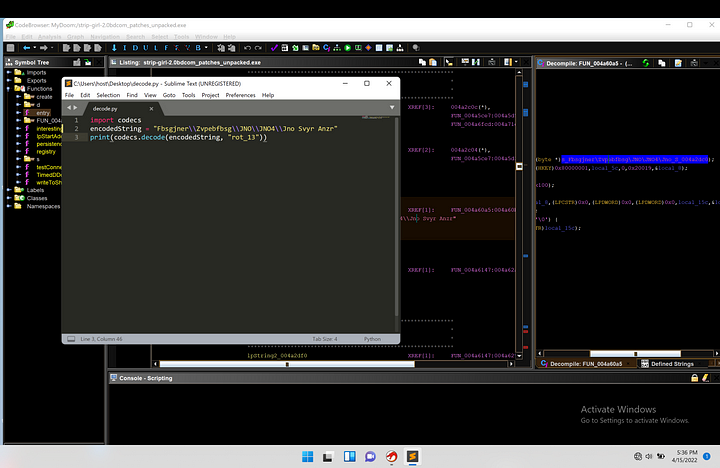
Task: Click the Sublime sidebar toggle in status bar
Action: (71, 339)
